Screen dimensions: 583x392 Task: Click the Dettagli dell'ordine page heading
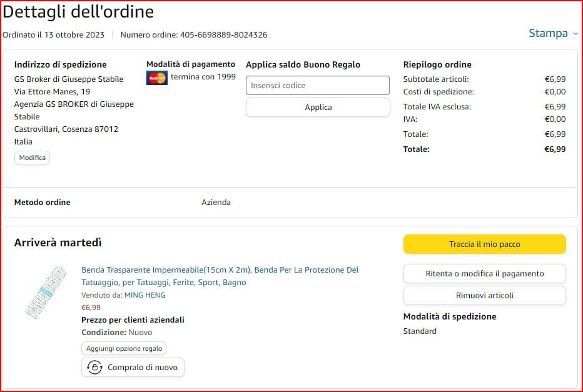coord(78,12)
